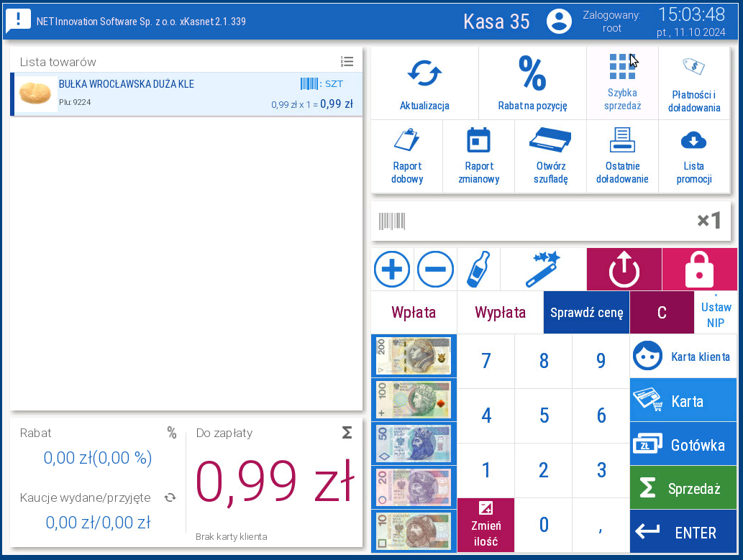743x560 pixels.
Task: Select the Bułka Wrocławska item row
Action: (186, 94)
